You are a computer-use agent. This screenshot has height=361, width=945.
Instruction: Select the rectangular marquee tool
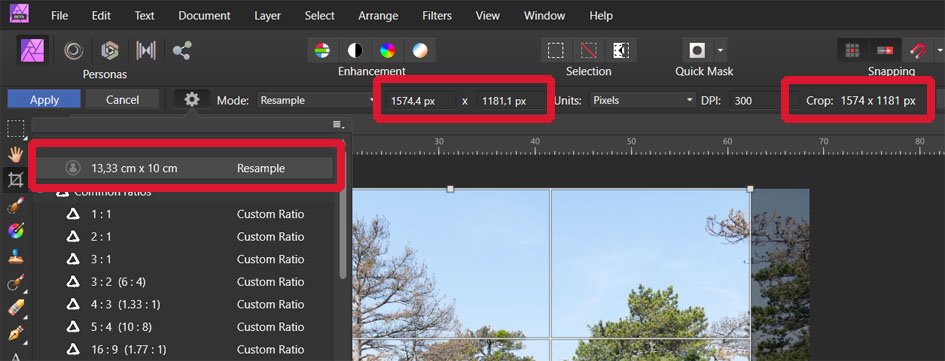(x=16, y=129)
